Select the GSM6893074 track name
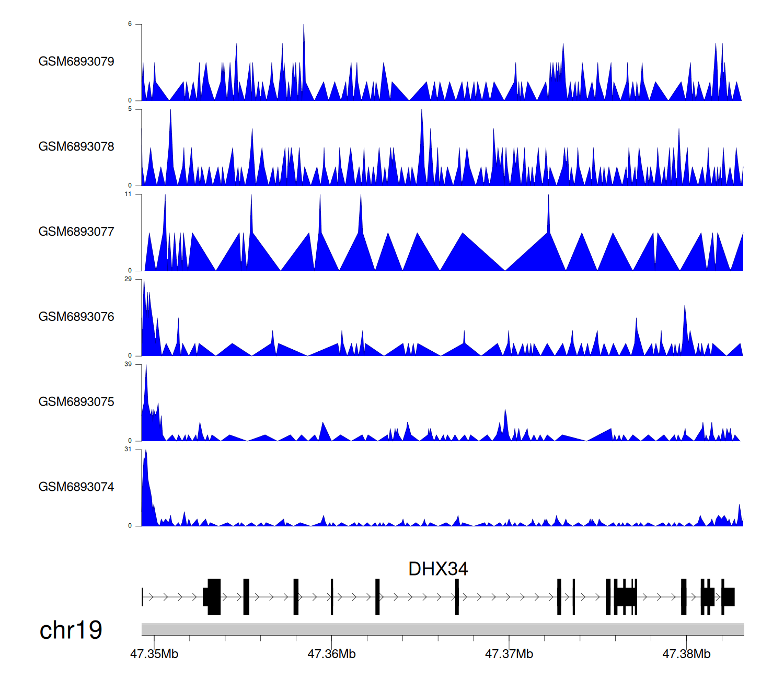The width and height of the screenshot is (784, 690). (x=76, y=487)
